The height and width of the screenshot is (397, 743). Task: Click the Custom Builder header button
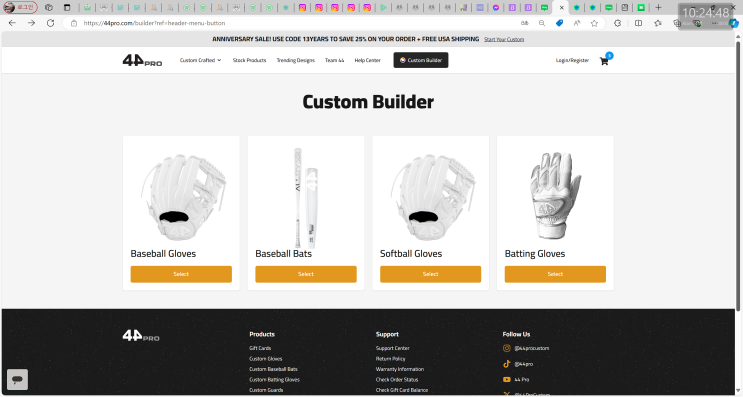(x=421, y=60)
